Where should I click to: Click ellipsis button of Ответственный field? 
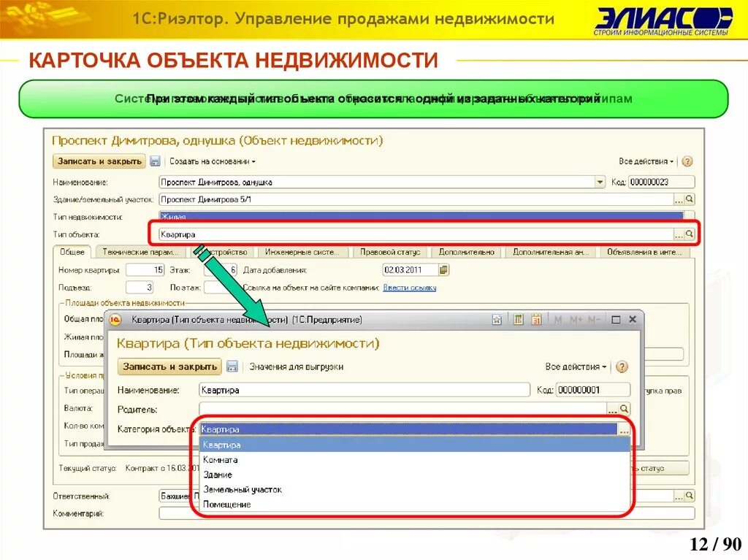(679, 496)
